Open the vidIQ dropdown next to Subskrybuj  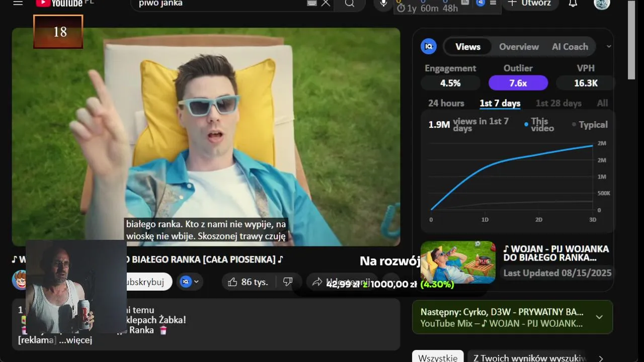190,282
